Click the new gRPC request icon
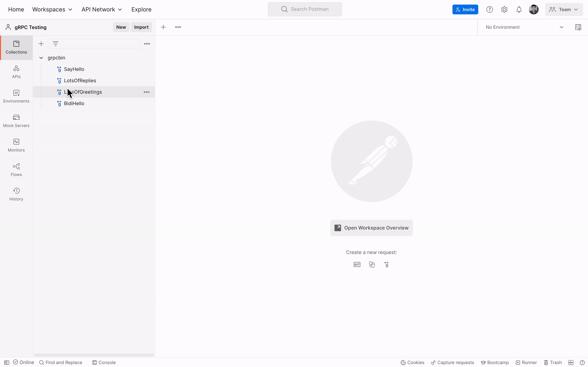 387,264
